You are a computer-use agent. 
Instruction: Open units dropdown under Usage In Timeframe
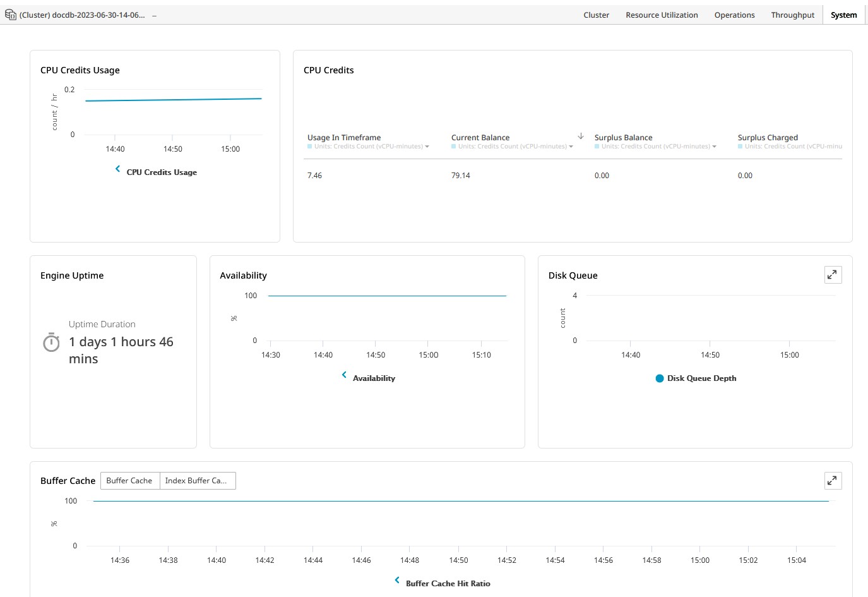point(427,147)
